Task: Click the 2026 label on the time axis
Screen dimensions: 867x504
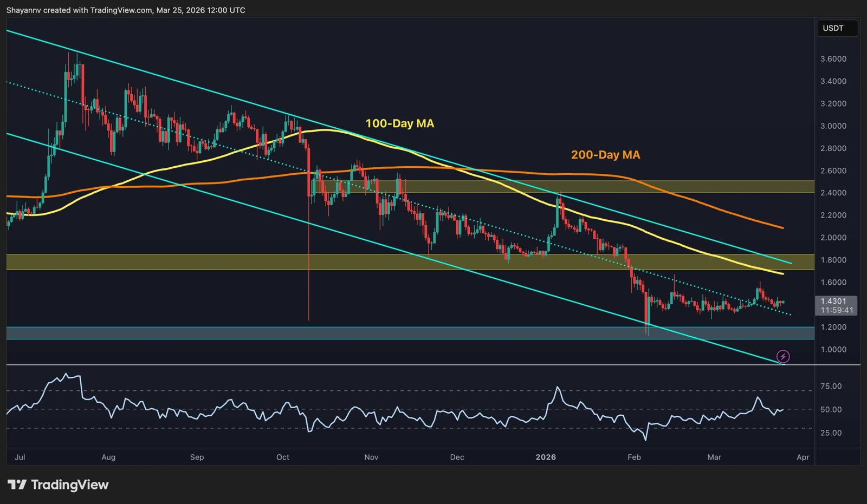Action: [x=546, y=457]
